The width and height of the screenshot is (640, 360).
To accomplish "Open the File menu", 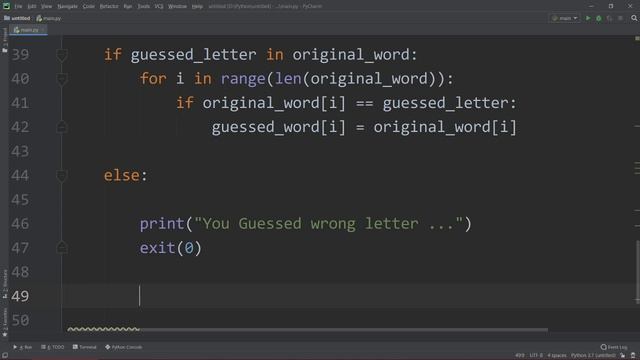I will tap(18, 6).
